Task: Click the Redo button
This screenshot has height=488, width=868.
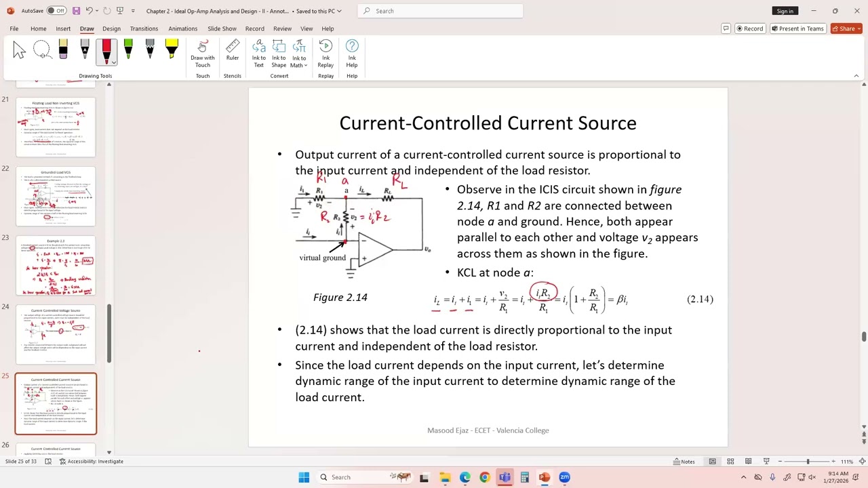Action: click(x=106, y=11)
